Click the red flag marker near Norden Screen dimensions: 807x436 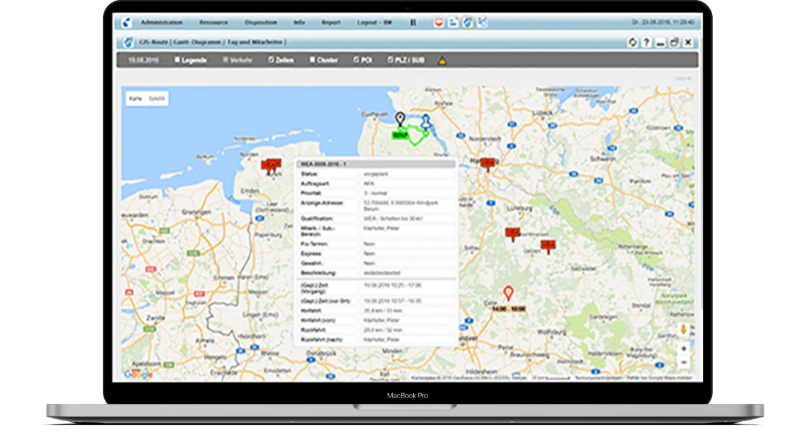click(271, 166)
